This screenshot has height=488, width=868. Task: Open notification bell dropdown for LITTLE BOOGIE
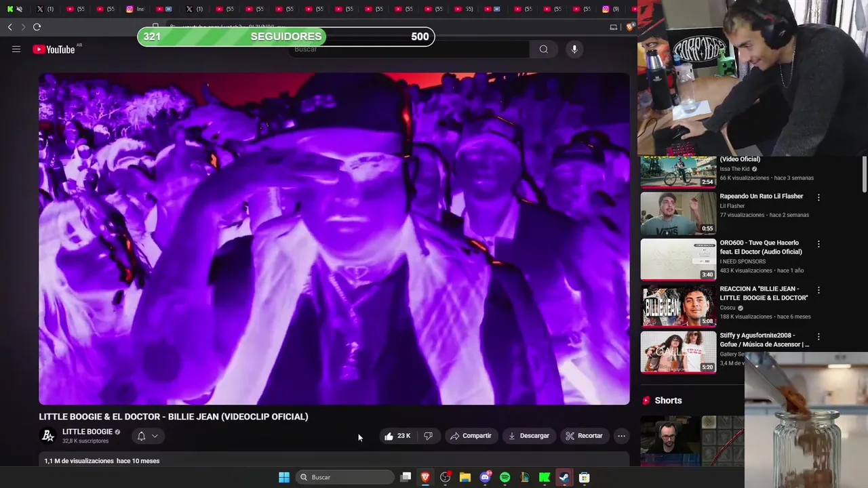point(147,436)
